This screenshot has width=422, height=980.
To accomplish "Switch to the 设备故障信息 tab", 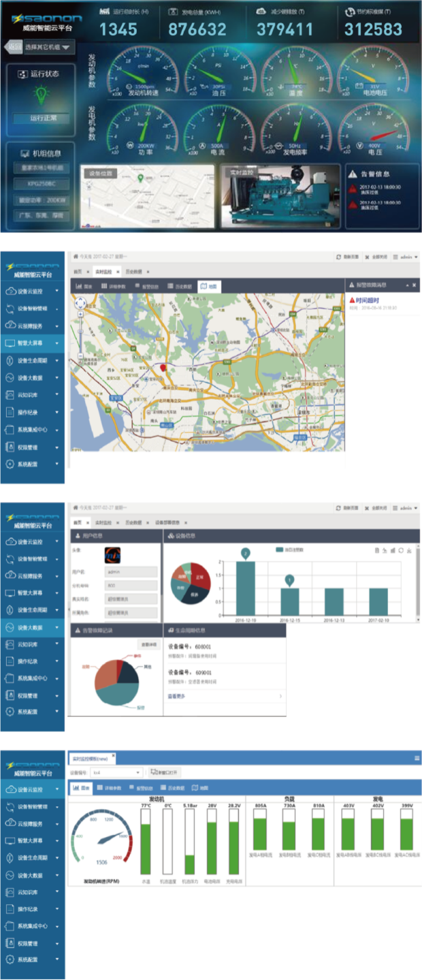I will click(x=168, y=522).
